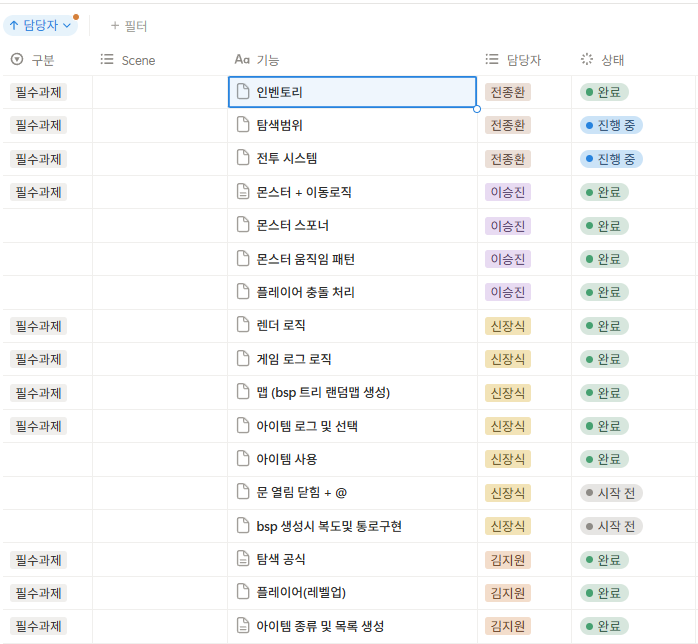This screenshot has width=698, height=644.
Task: Select 진행 중 status of 전투 시스템 row
Action: tap(611, 159)
